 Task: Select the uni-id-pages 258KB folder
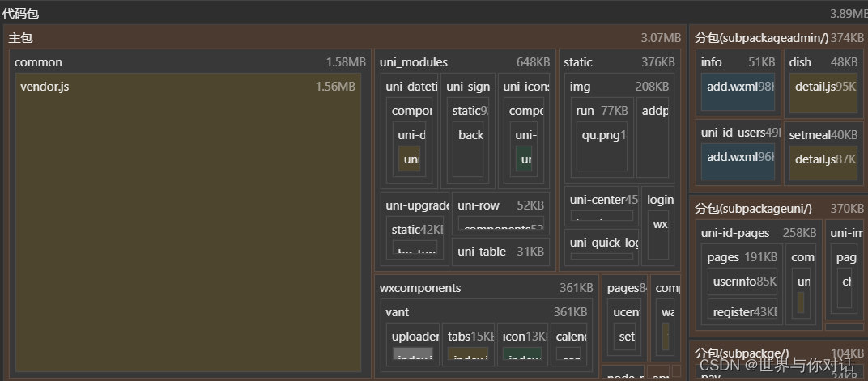coord(758,233)
